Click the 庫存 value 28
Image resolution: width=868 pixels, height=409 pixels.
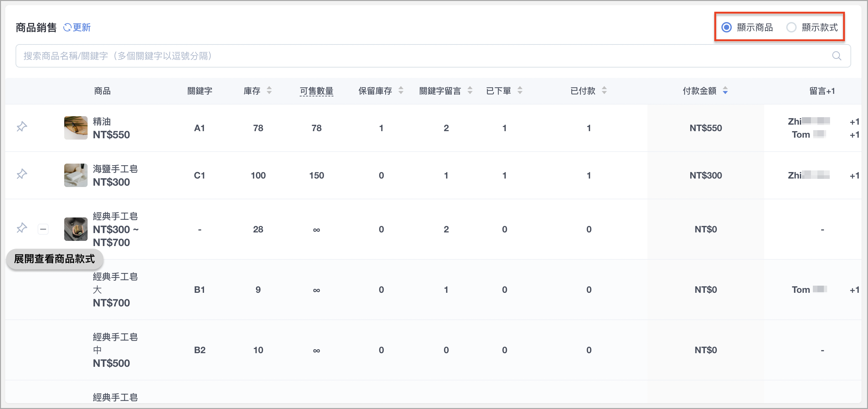tap(258, 229)
